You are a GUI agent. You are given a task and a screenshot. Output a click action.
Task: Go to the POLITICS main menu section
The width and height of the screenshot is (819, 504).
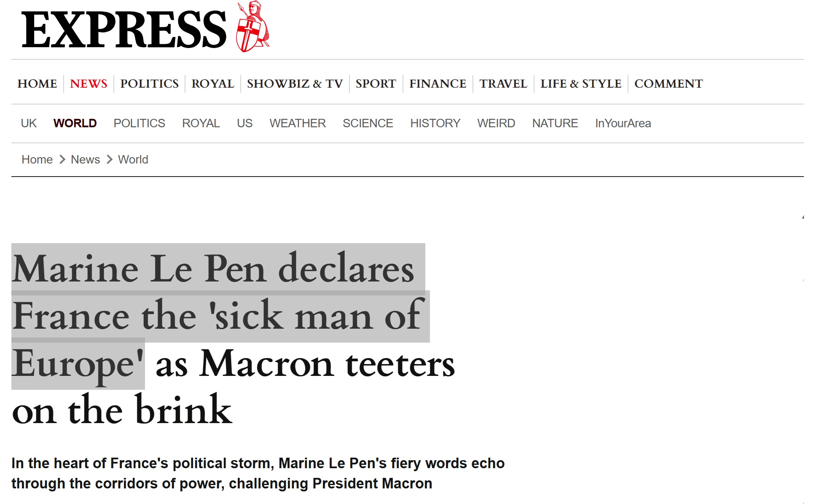(149, 83)
